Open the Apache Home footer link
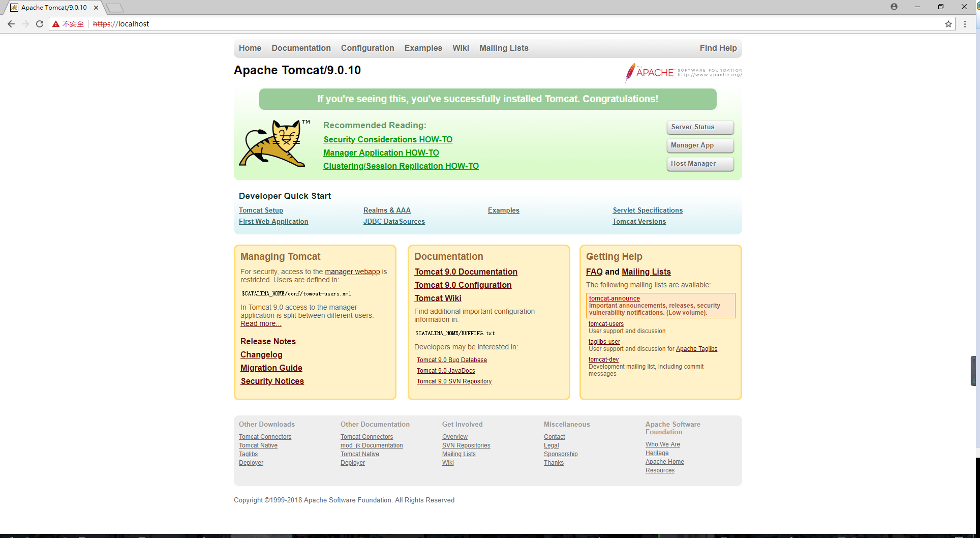Viewport: 980px width, 538px height. 664,462
